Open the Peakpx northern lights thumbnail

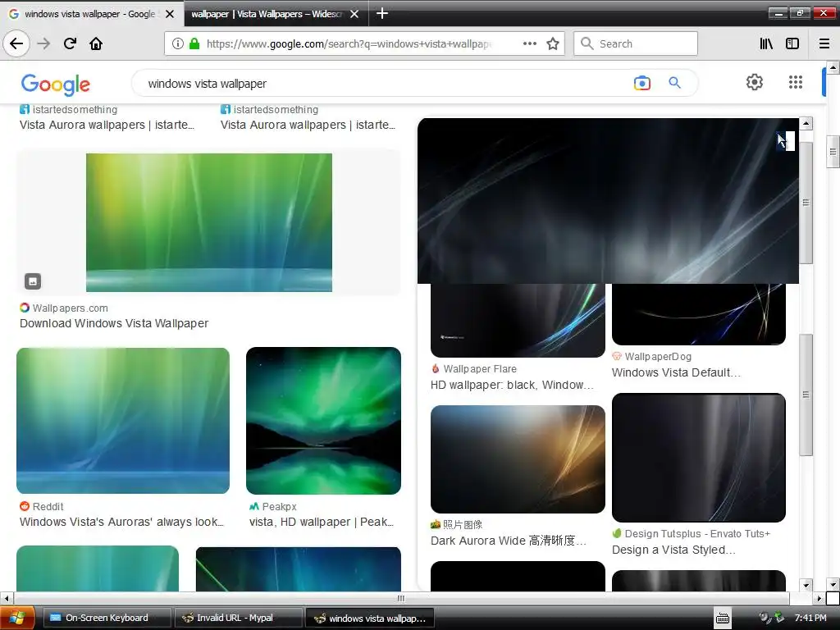[323, 421]
